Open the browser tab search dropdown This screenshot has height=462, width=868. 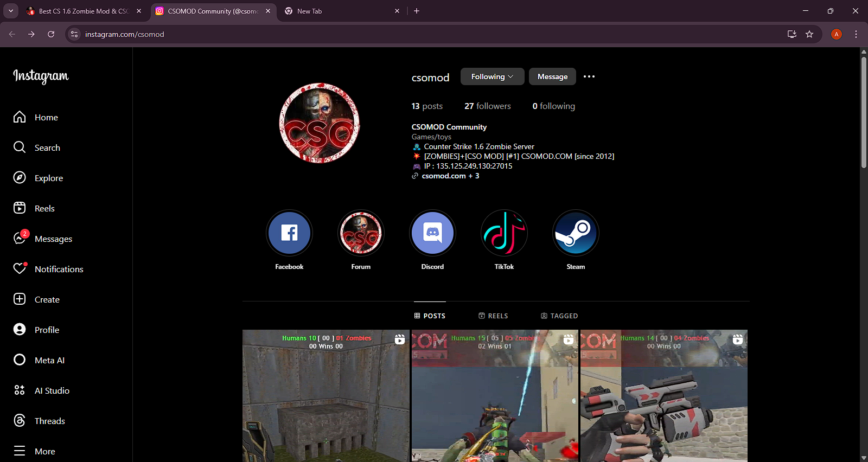click(x=11, y=11)
